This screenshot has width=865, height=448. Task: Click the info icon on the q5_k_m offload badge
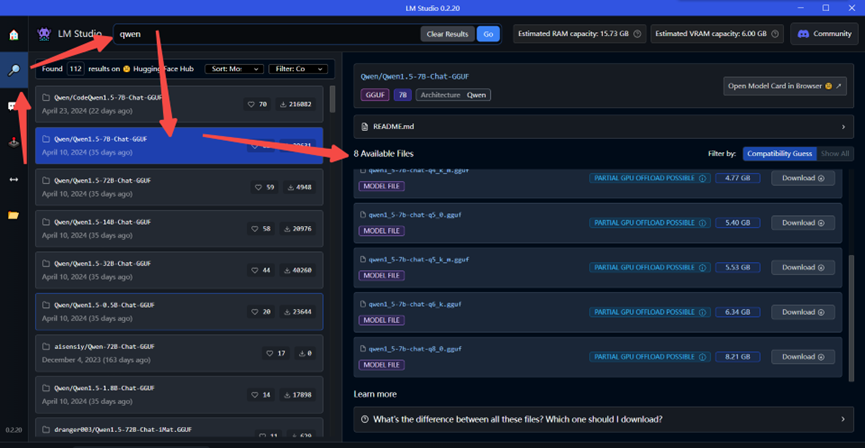[x=702, y=268]
